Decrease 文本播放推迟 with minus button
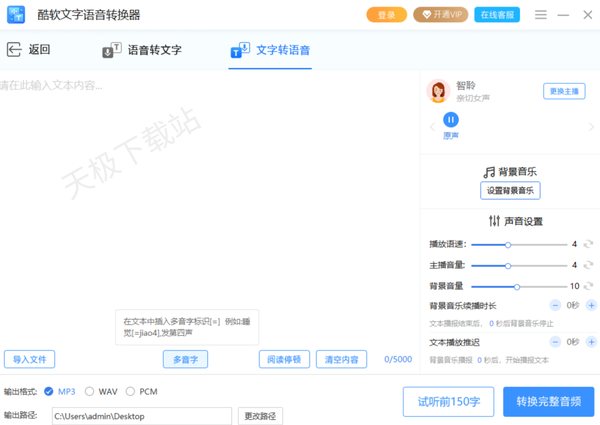Image resolution: width=600 pixels, height=425 pixels. click(555, 342)
